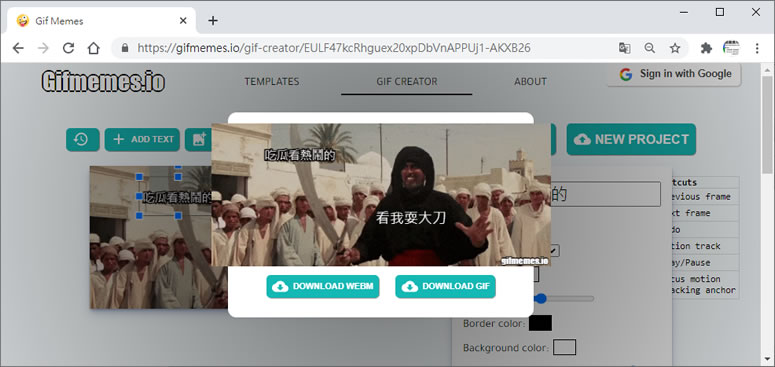Open the TEMPLATES menu item
Viewport: 775px width, 367px height.
(272, 82)
